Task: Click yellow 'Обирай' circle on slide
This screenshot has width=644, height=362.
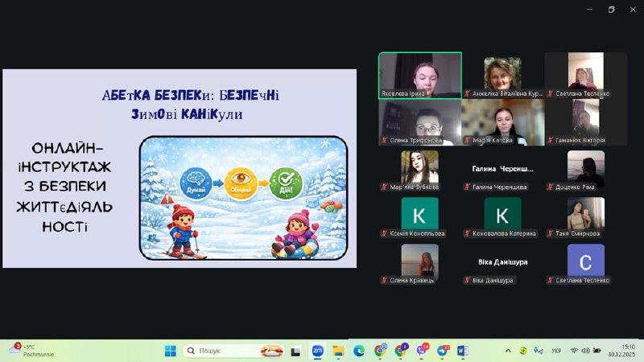Action: click(x=241, y=183)
